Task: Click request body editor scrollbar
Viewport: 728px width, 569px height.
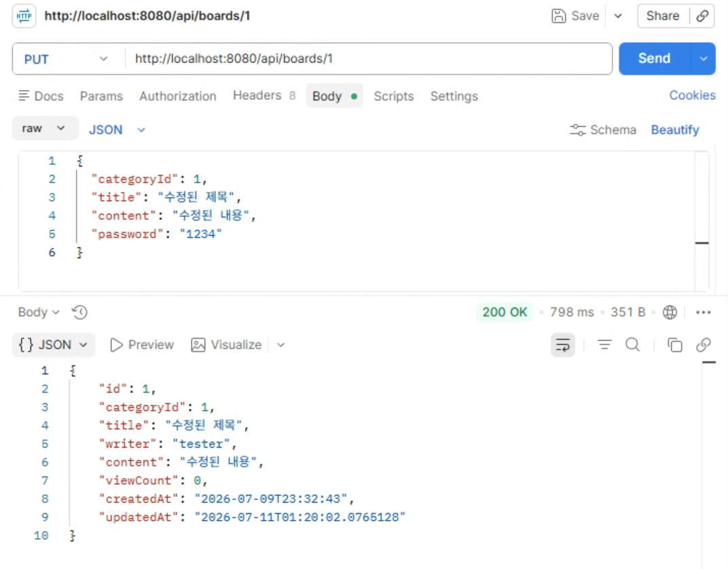Action: [x=702, y=221]
